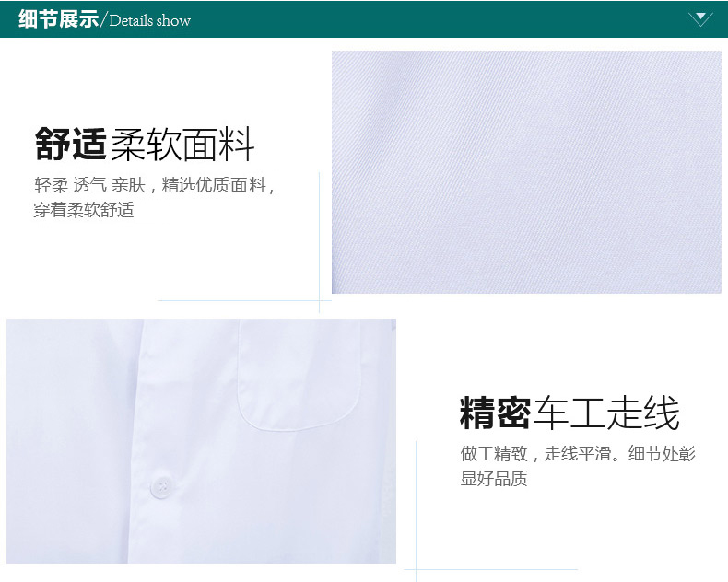
Task: Click the '细节展示' header title
Action: pyautogui.click(x=58, y=19)
